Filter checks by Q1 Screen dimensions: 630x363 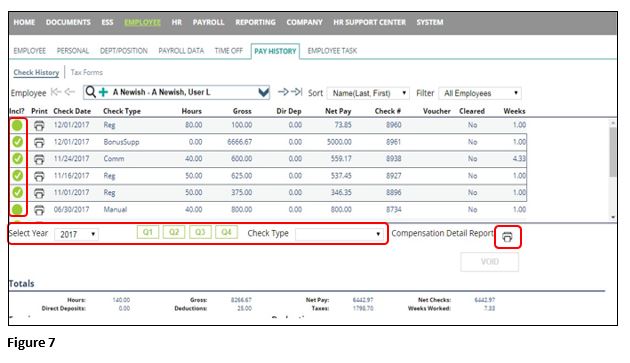coord(148,232)
